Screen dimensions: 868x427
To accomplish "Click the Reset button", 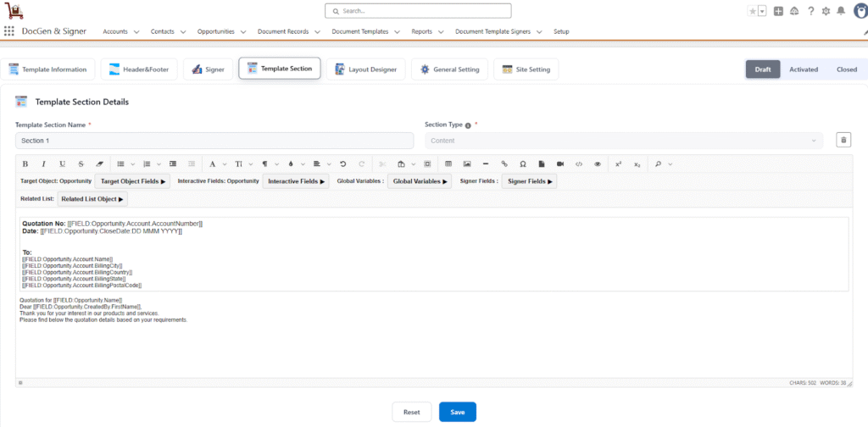I will 411,412.
